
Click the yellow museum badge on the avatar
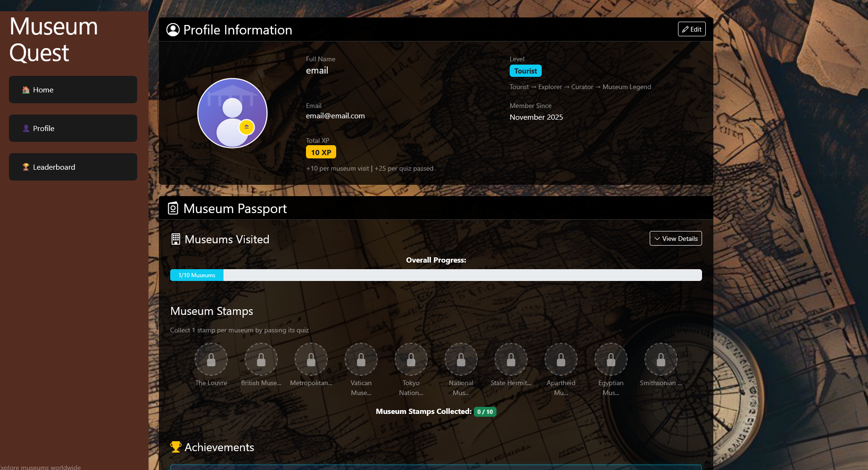click(247, 127)
